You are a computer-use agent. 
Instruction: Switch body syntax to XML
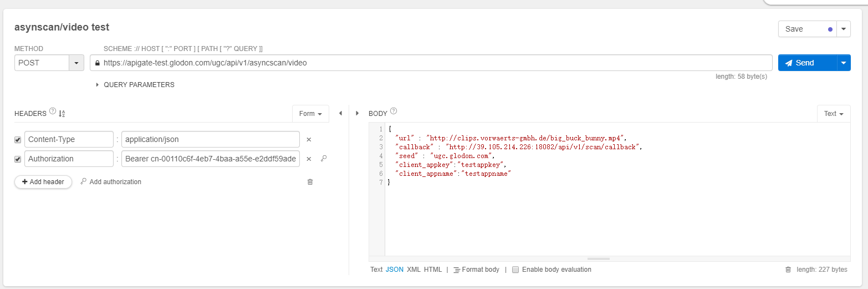point(413,270)
